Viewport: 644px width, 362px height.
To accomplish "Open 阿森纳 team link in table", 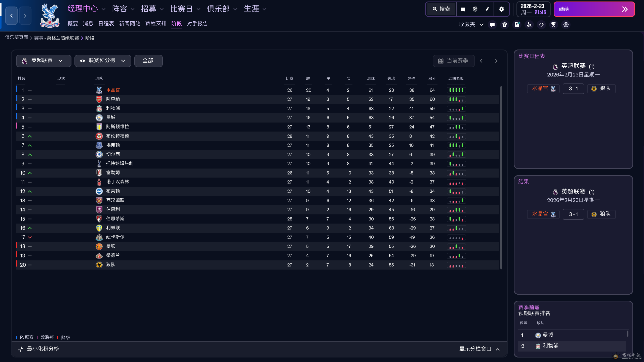I will [x=113, y=99].
